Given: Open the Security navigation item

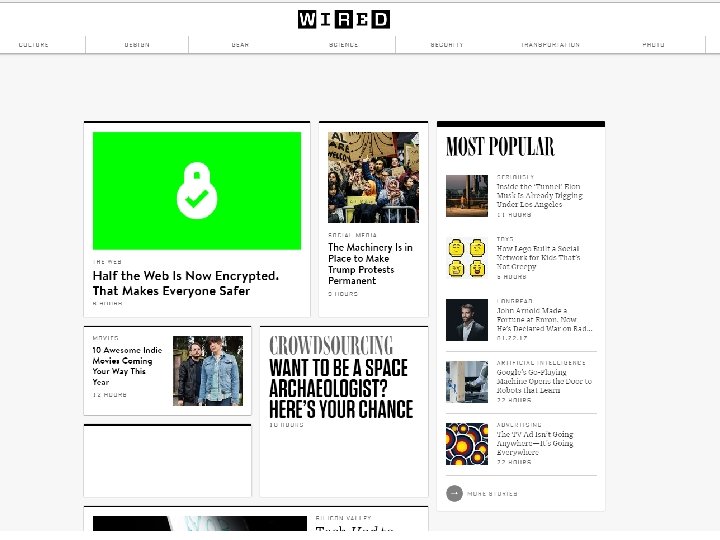Looking at the screenshot, I should 447,45.
